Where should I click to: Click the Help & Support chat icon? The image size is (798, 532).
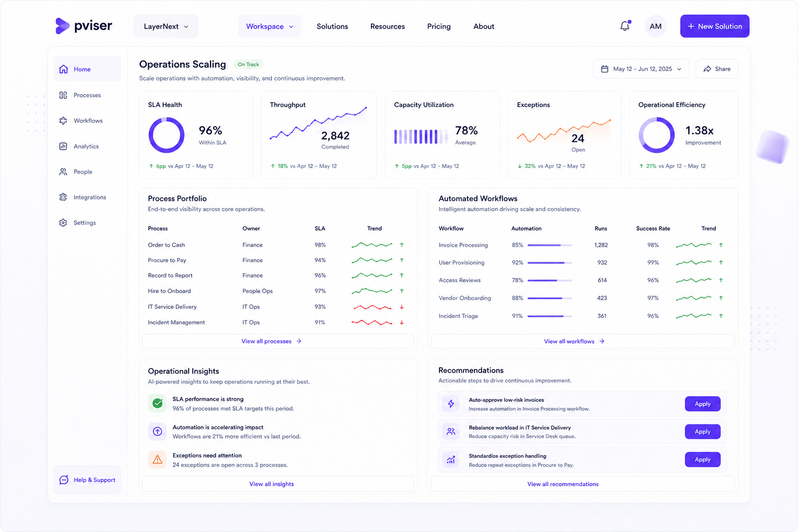click(64, 480)
